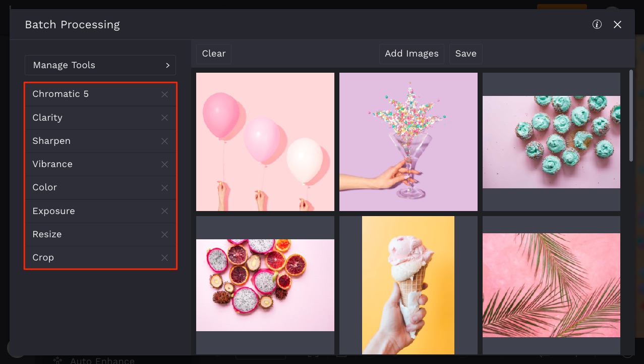Select the sprinkles cocktail glass thumbnail
Viewport: 644px width, 364px height.
408,142
